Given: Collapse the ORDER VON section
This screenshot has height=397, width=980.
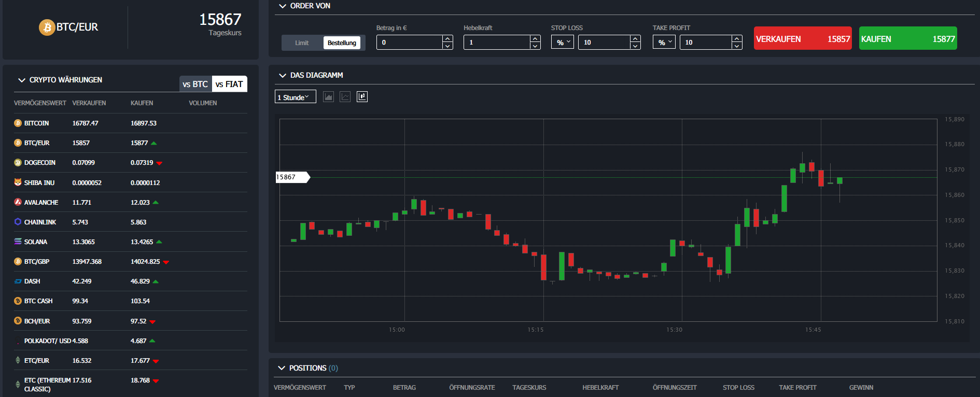Looking at the screenshot, I should tap(283, 6).
